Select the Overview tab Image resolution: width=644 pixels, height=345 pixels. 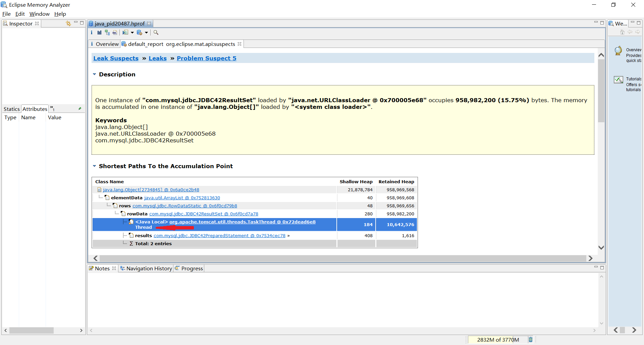(105, 44)
